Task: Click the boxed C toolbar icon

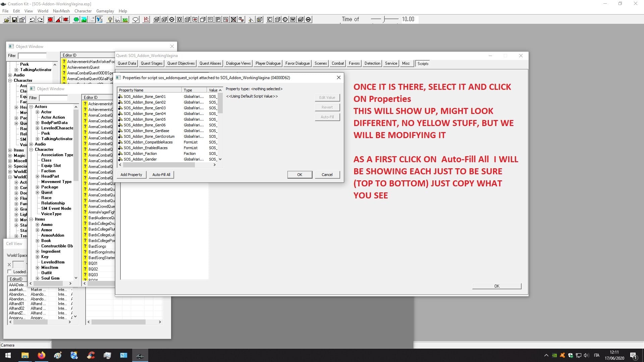Action: tap(270, 19)
